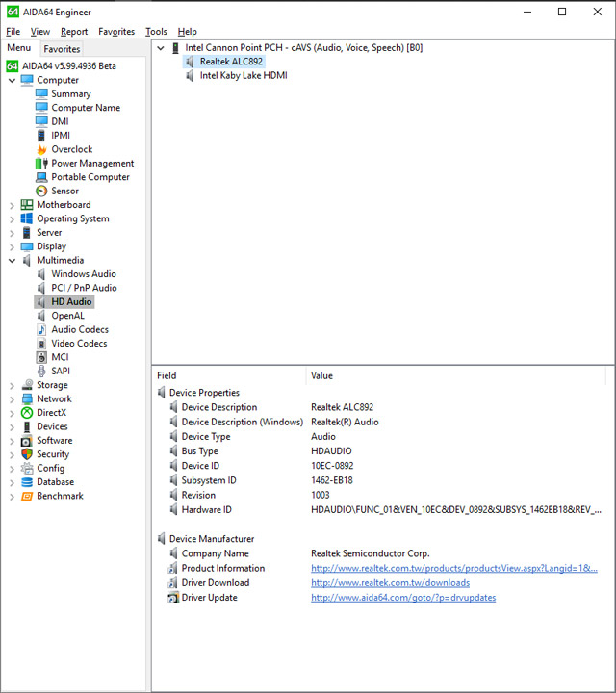This screenshot has width=616, height=693.
Task: Expand the Devices tree node
Action: 12,427
